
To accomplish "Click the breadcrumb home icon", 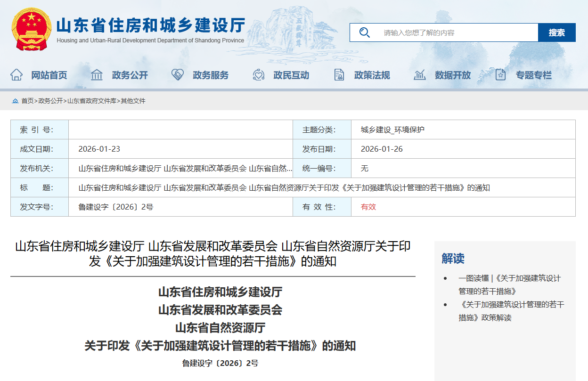I will [x=16, y=100].
